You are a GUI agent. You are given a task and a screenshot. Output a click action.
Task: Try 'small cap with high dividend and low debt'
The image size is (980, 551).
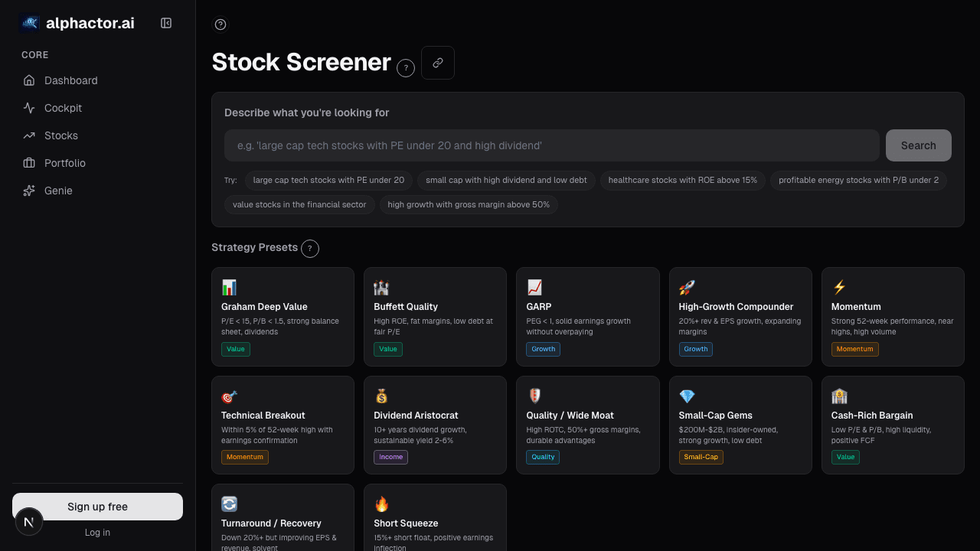[506, 180]
